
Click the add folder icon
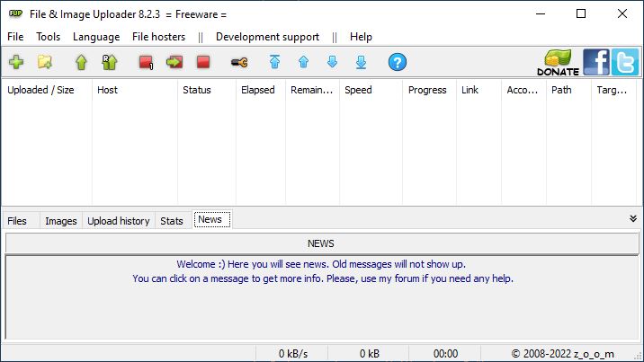[45, 62]
